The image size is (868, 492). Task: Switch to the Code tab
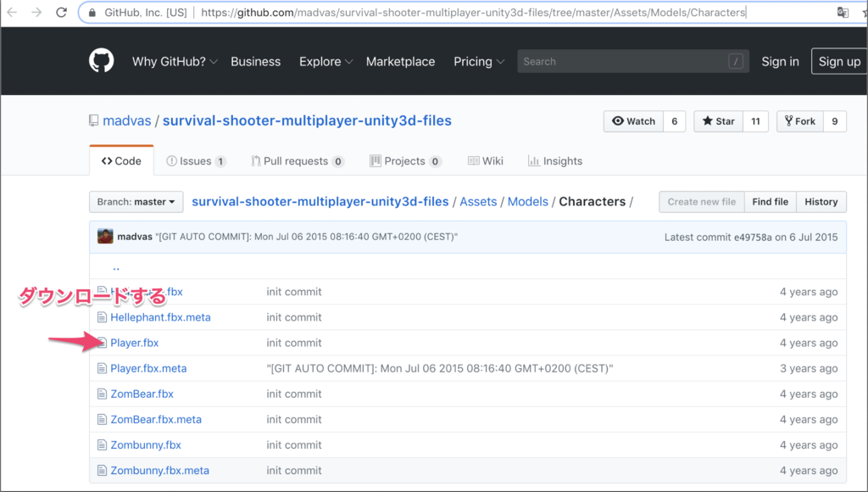(121, 160)
